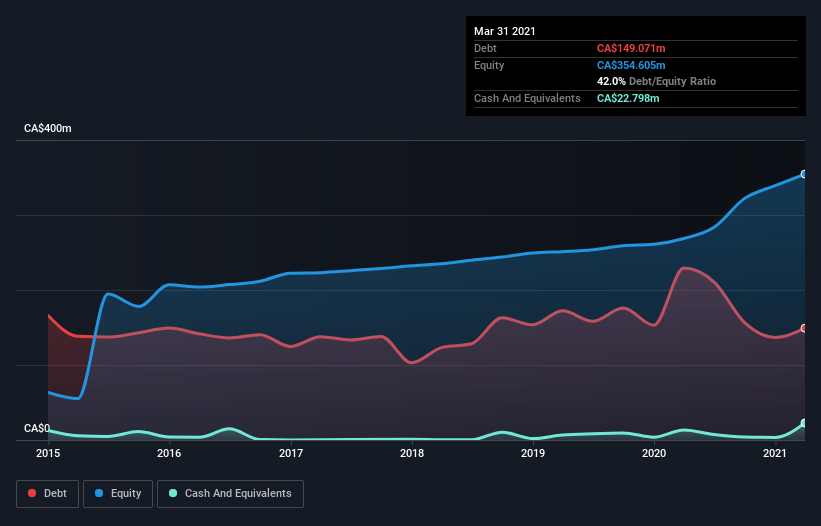The width and height of the screenshot is (821, 526).
Task: Click the Equity value CA$354.605m
Action: click(631, 65)
